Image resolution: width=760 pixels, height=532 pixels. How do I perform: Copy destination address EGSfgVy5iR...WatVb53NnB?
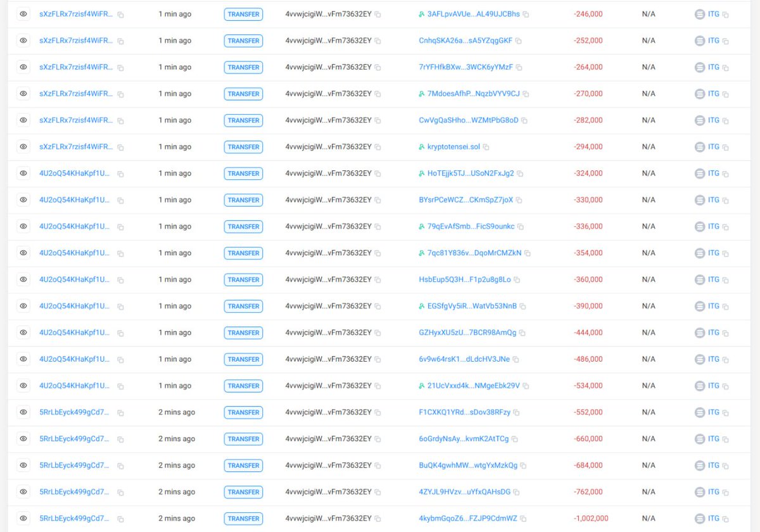coord(522,307)
